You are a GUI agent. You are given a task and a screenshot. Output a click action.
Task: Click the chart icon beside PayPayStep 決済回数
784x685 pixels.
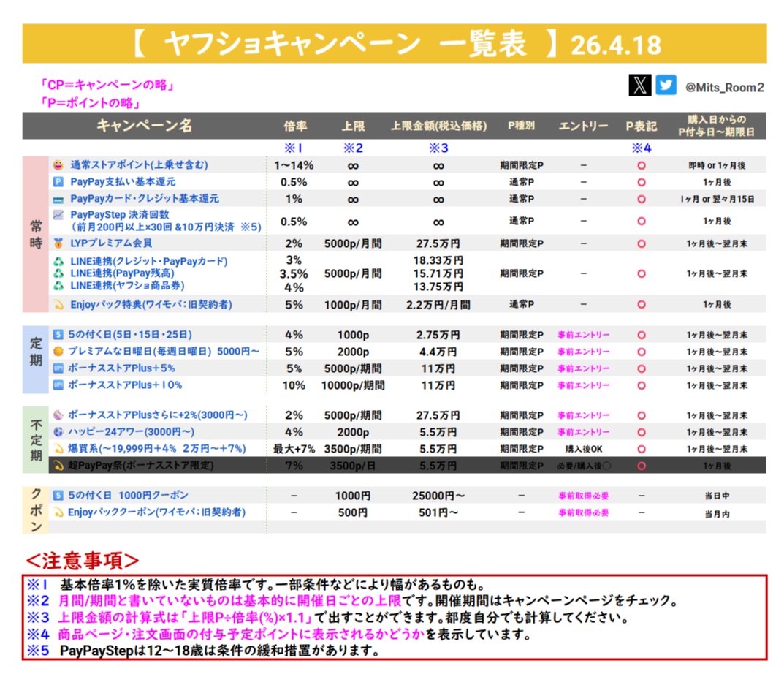(x=58, y=215)
